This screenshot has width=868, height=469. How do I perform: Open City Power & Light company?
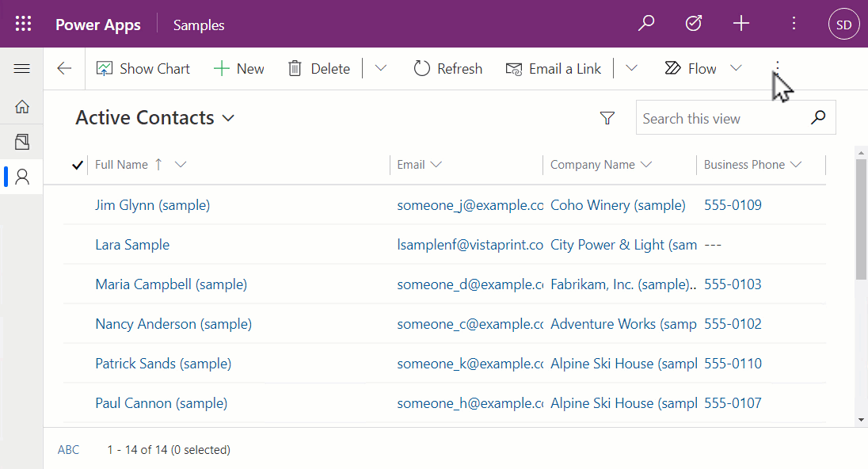coord(623,245)
